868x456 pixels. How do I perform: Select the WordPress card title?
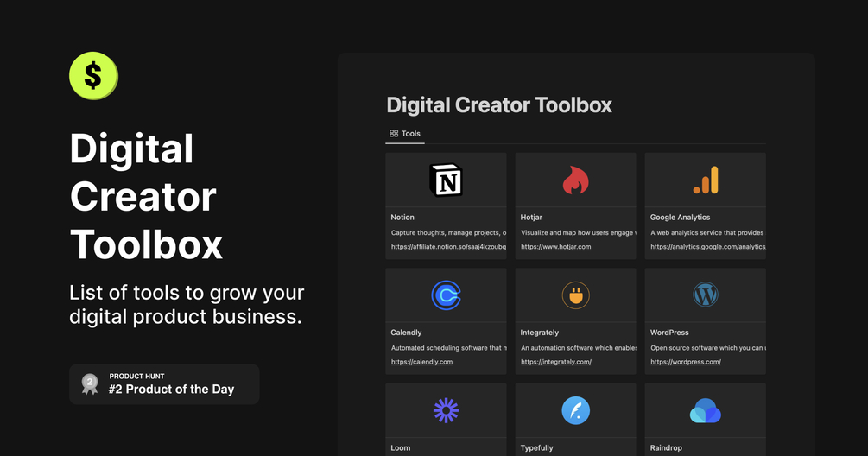(x=669, y=332)
